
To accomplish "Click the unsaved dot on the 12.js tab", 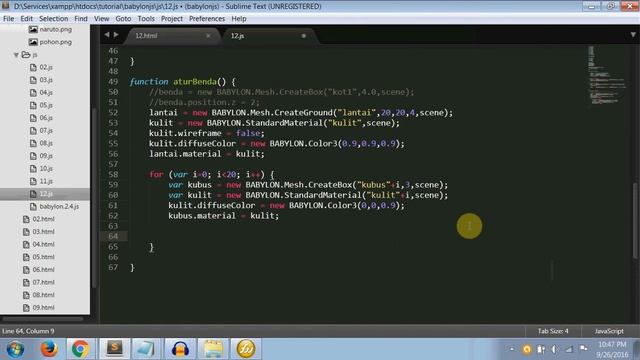I will 304,36.
